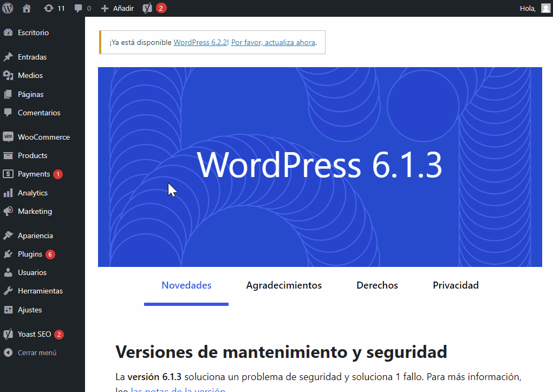Image resolution: width=553 pixels, height=392 pixels.
Task: Switch to the Derechos tab
Action: (x=377, y=285)
